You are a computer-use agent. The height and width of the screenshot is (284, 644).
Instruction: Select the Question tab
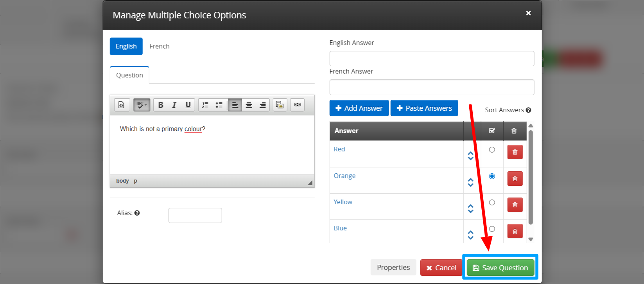[x=129, y=75]
